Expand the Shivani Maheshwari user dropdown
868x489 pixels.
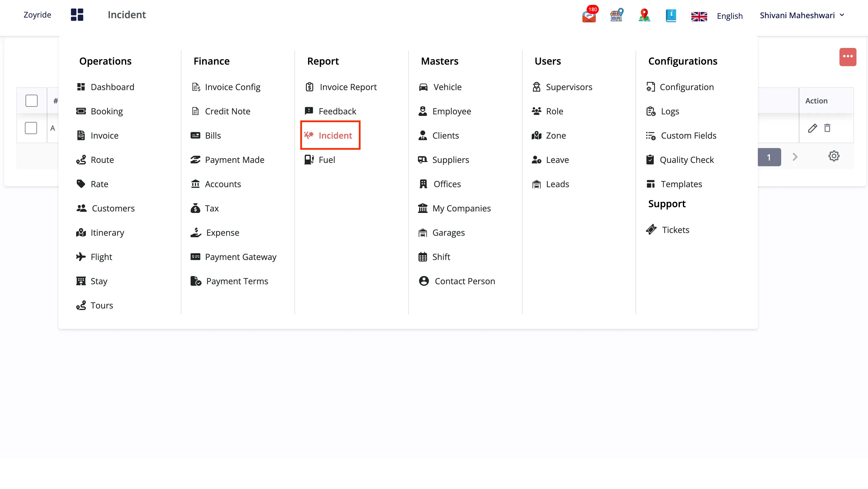(x=802, y=15)
